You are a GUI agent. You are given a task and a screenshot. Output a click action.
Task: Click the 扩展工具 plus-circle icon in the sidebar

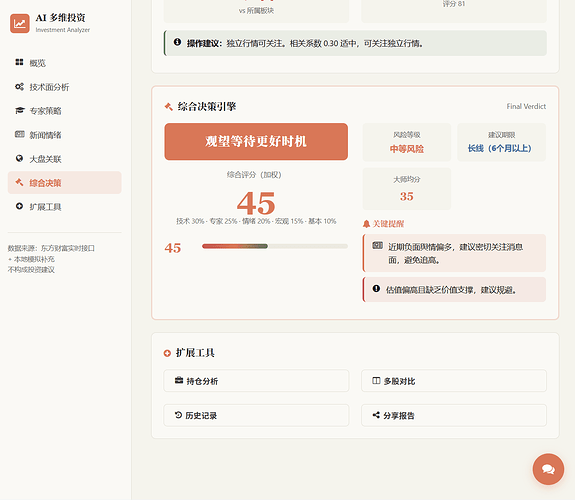(19, 206)
